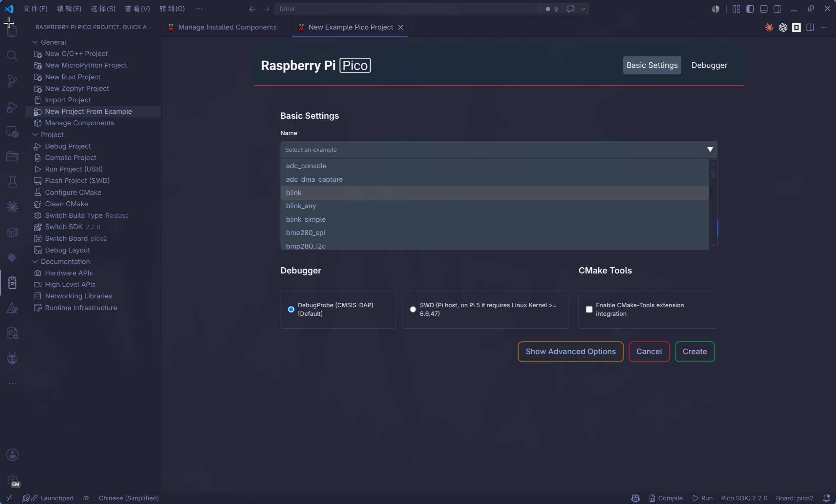Go forward with the right arrow
This screenshot has height=504, width=836.
coord(266,9)
